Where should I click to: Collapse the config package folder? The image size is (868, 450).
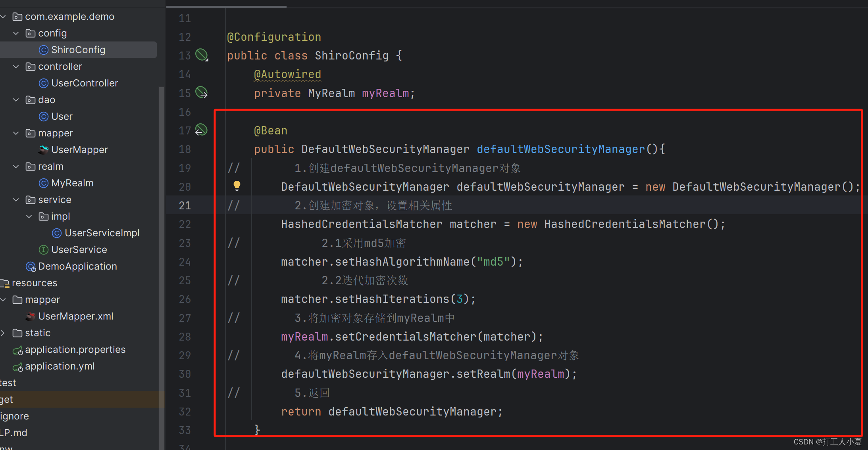tap(16, 33)
